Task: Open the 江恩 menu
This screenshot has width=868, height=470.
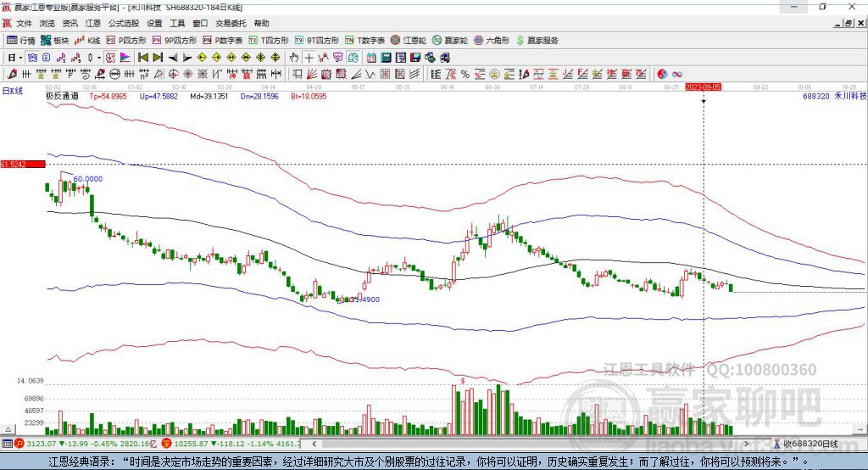Action: [x=92, y=23]
